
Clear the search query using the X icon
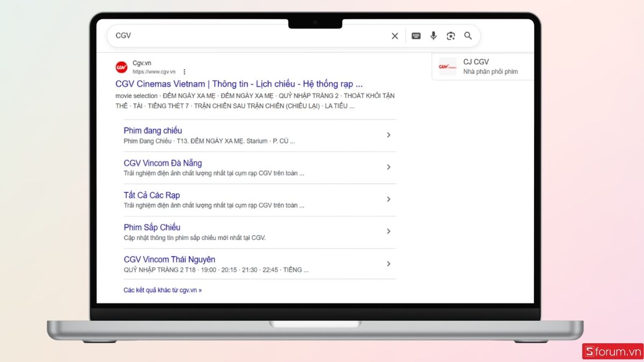pyautogui.click(x=394, y=35)
